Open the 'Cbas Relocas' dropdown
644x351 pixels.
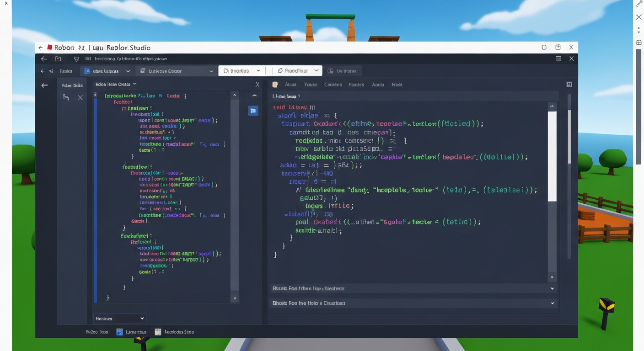pyautogui.click(x=107, y=71)
